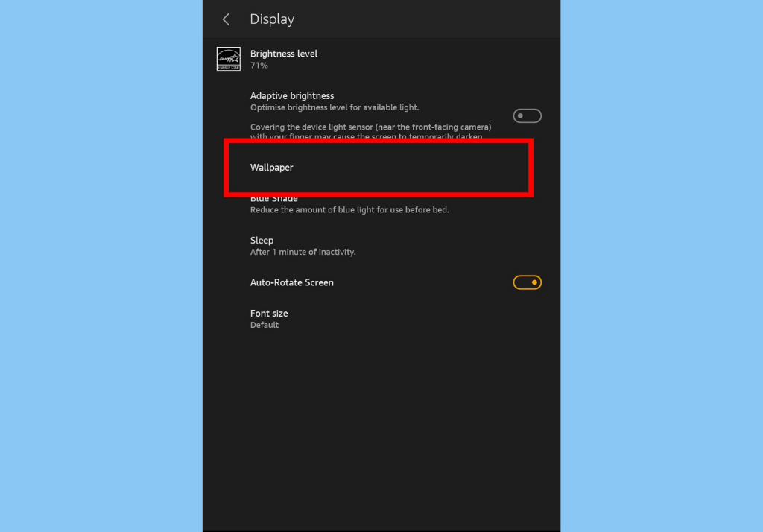Disable the Auto-Rotate Screen switch
Screen dimensions: 763x532
click(x=527, y=282)
